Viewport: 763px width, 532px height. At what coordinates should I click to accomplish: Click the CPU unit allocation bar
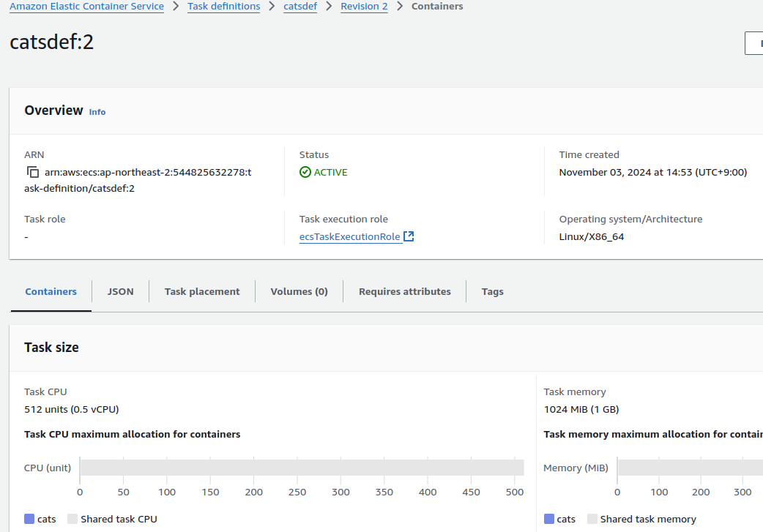click(302, 468)
